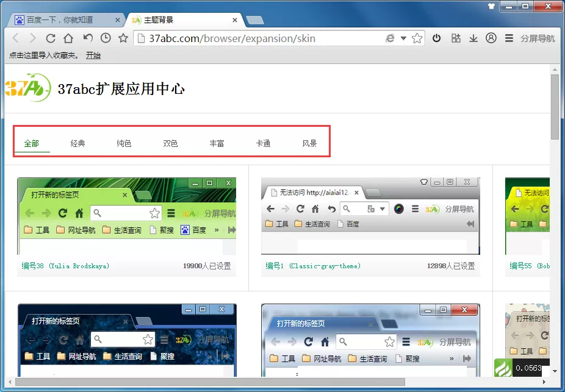Click 编号1 (Classic-gray-theme) label

(x=313, y=266)
